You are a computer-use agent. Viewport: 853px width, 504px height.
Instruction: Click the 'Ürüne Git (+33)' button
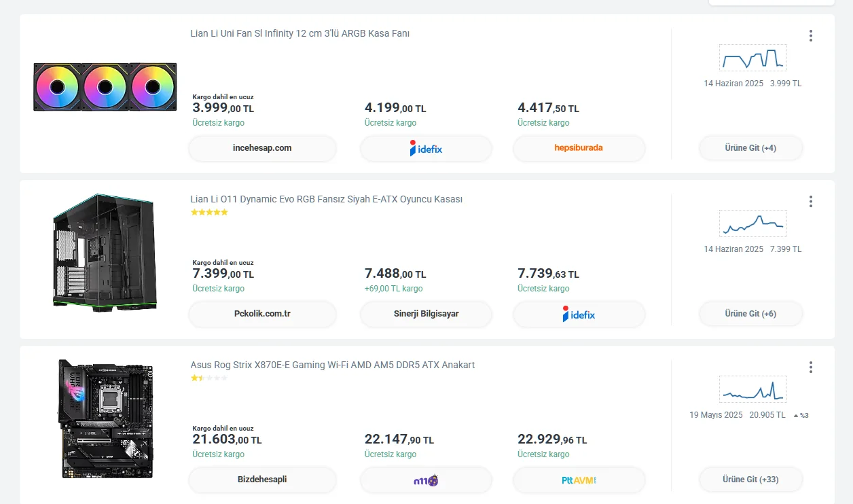750,480
